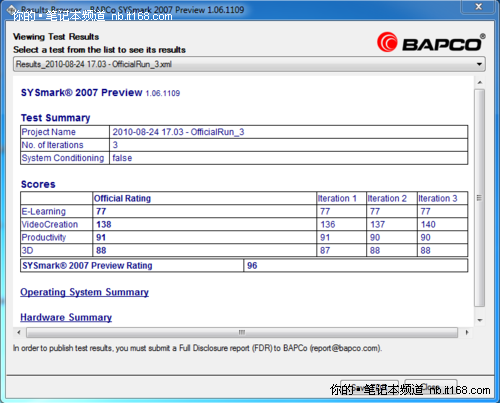
Task: Click the horizontal scrollbar thumb
Action: pos(242,332)
